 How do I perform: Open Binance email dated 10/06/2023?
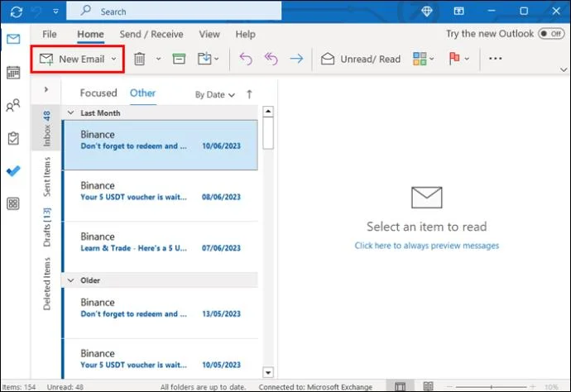point(161,145)
